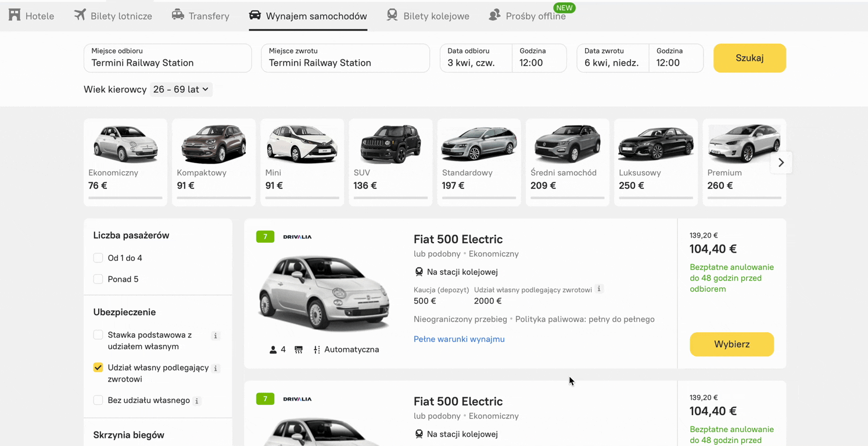Click info icon next to Stawka podstawowa
This screenshot has width=868, height=446.
coord(216,336)
